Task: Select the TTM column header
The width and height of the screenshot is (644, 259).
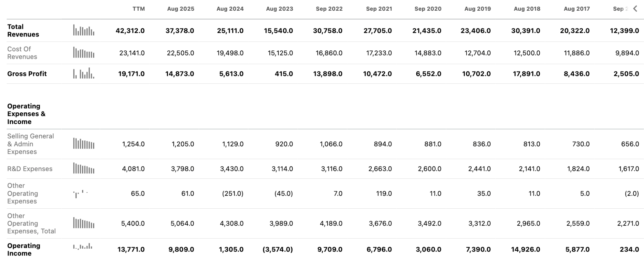Action: tap(139, 9)
